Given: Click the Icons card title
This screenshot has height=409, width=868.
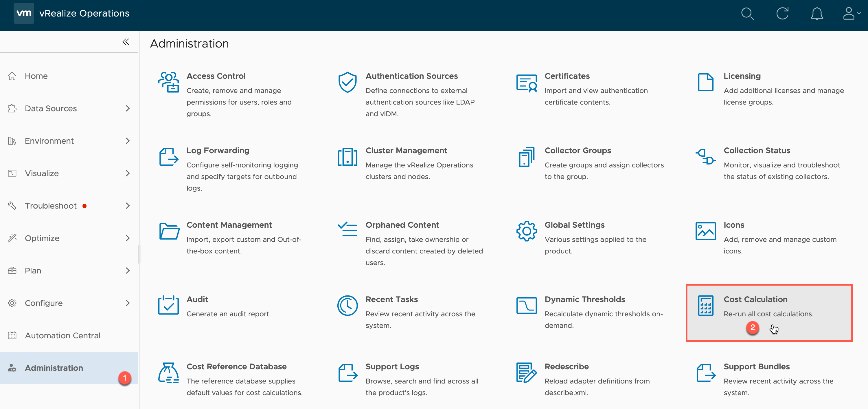Looking at the screenshot, I should pos(734,225).
